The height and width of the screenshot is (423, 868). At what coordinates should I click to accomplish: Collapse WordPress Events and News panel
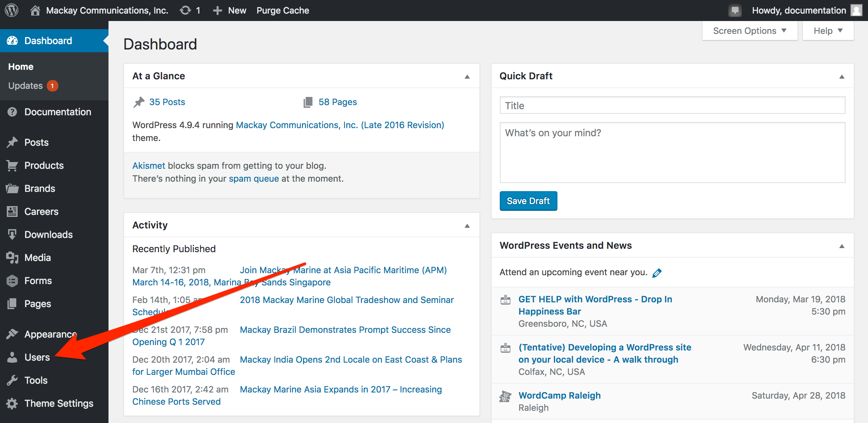click(x=842, y=246)
